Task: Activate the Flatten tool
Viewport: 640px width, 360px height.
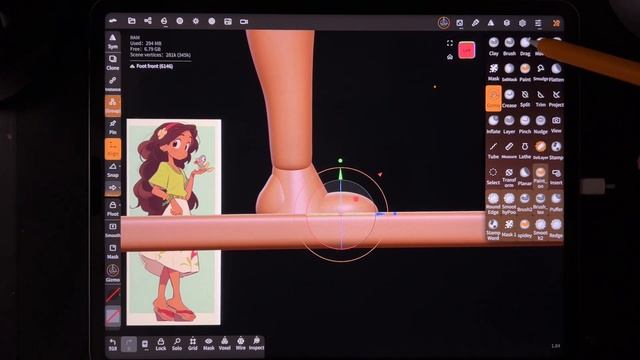Action: (x=556, y=72)
